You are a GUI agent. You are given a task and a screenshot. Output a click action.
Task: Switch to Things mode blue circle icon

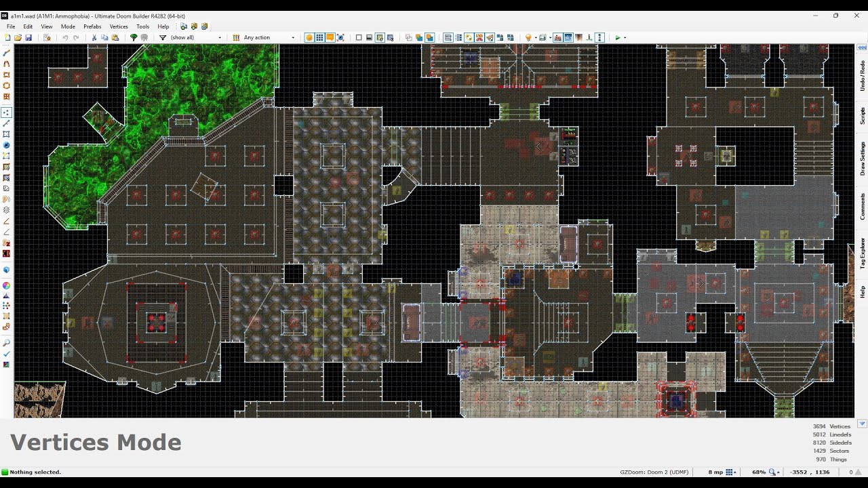coord(7,145)
